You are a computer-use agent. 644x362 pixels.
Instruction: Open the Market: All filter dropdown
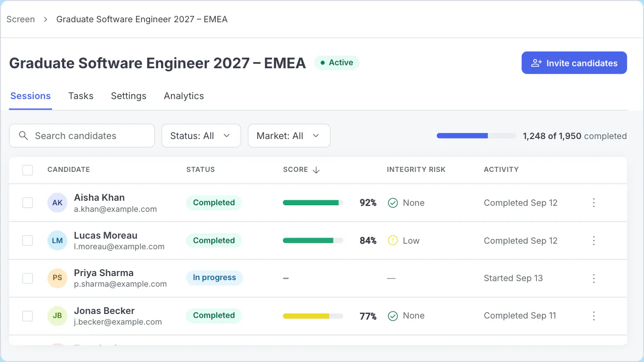pos(289,136)
